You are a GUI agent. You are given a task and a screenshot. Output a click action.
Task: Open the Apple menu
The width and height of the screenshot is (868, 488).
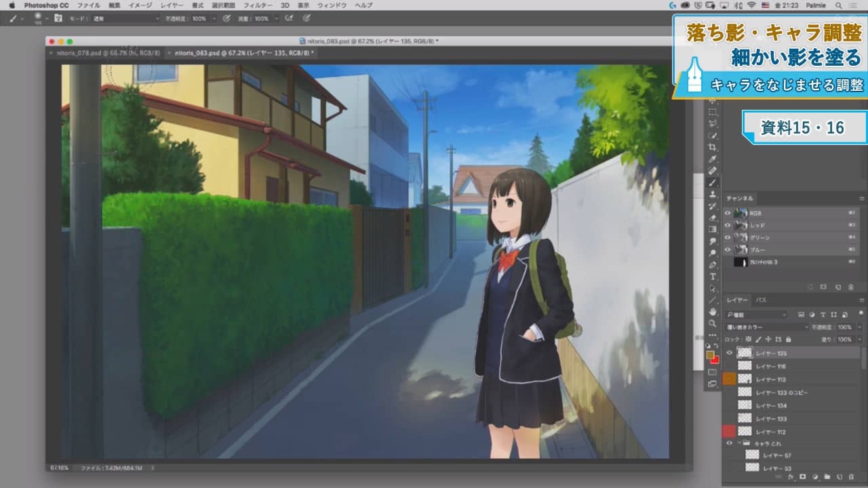pos(12,5)
